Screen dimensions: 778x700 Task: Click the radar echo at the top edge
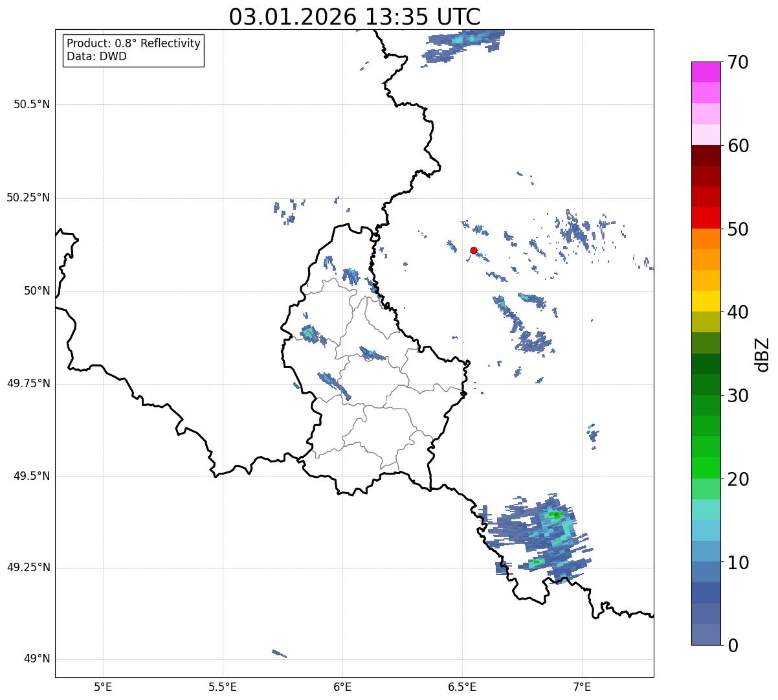pos(462,45)
